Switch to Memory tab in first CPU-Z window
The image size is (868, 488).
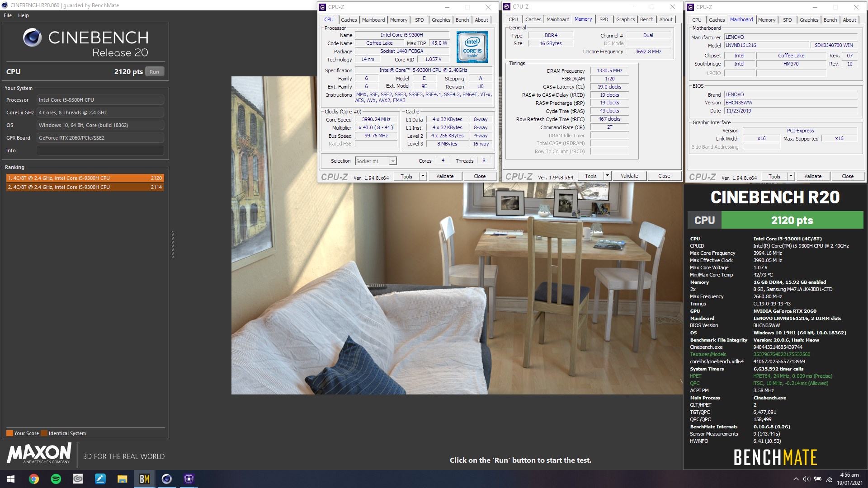399,20
